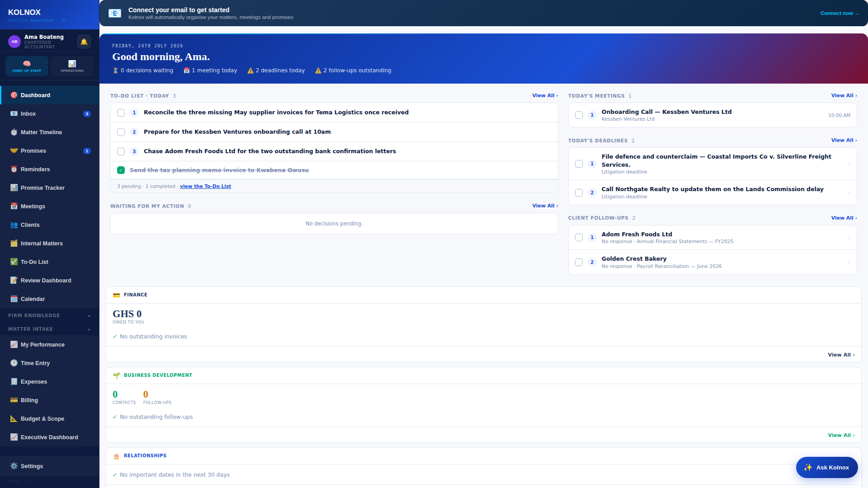The image size is (868, 488).
Task: Click the Matter Timeline stopwatch icon
Action: pos(14,132)
